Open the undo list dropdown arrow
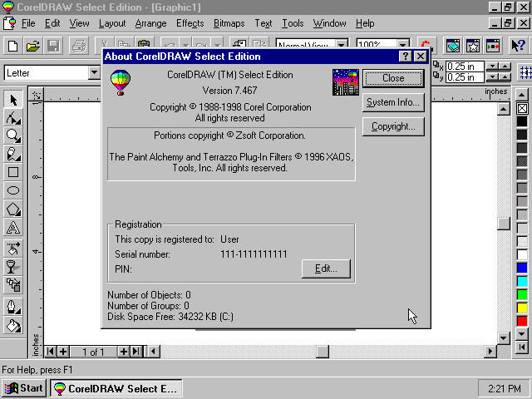 tap(185, 45)
